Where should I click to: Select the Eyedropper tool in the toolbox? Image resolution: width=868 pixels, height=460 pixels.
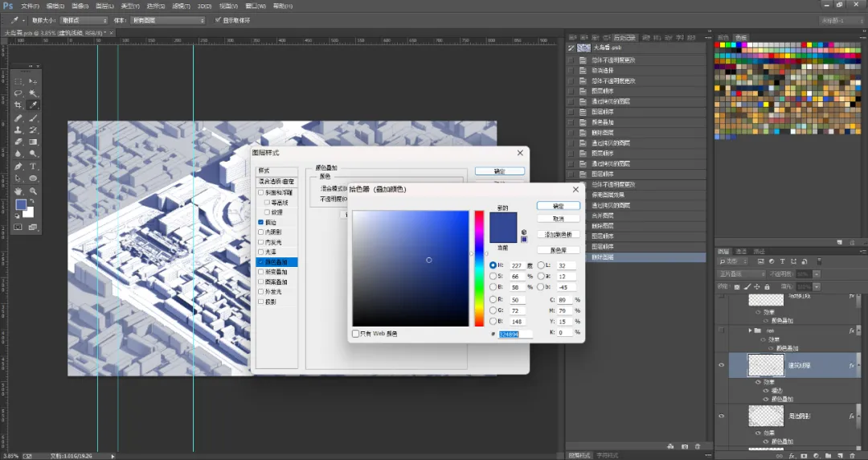[33, 105]
